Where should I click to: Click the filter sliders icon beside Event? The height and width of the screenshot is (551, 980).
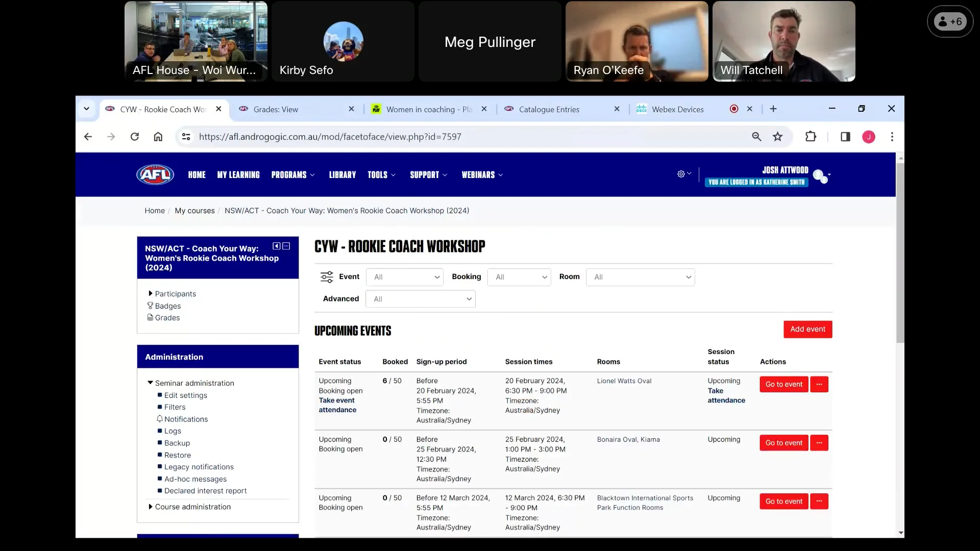tap(327, 277)
